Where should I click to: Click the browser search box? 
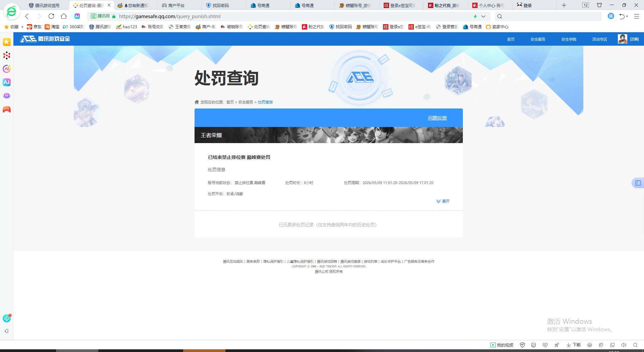(x=548, y=16)
